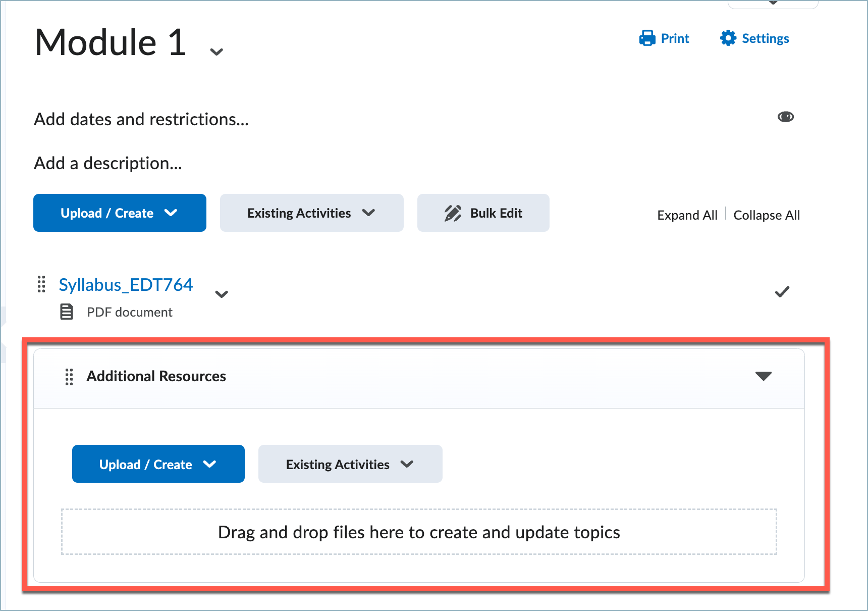Open Existing Activities inside Additional Resources
The width and height of the screenshot is (868, 611).
pyautogui.click(x=350, y=464)
